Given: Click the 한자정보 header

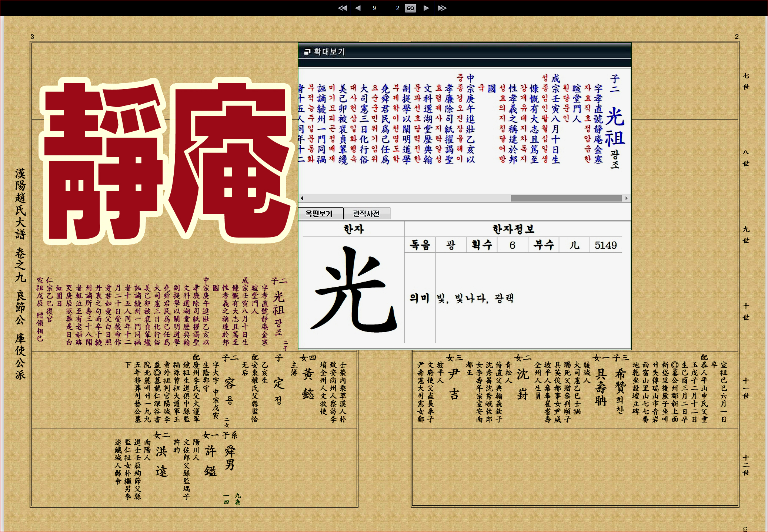Looking at the screenshot, I should pos(513,229).
